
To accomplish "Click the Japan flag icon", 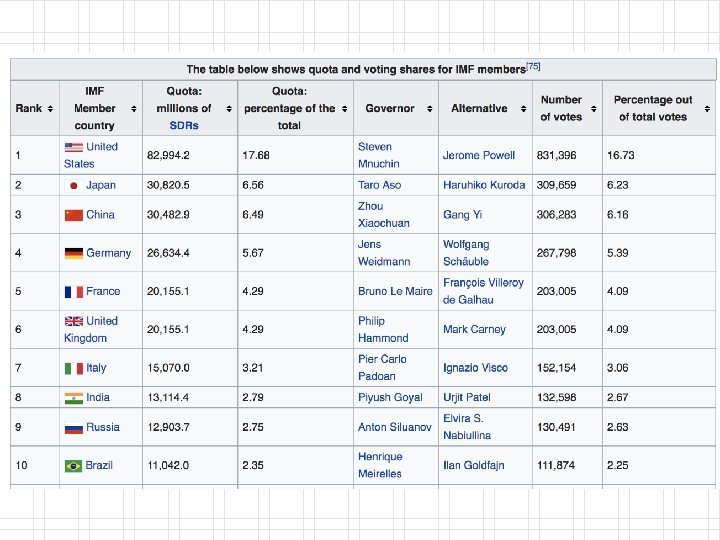I will coord(73,185).
